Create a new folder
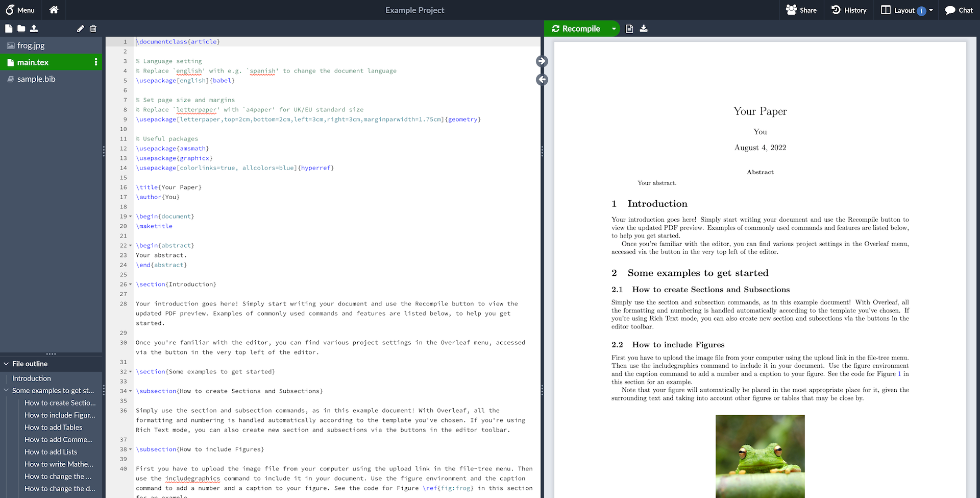The height and width of the screenshot is (498, 980). (21, 29)
